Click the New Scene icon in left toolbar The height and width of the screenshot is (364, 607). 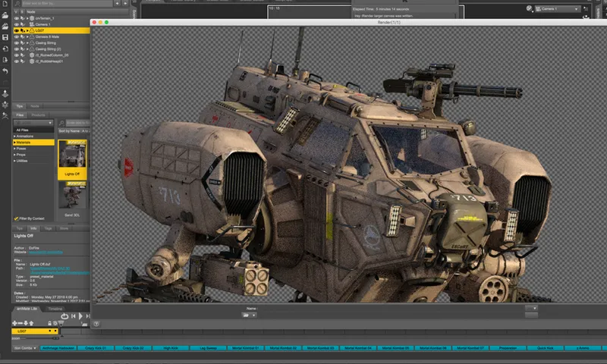[5, 4]
